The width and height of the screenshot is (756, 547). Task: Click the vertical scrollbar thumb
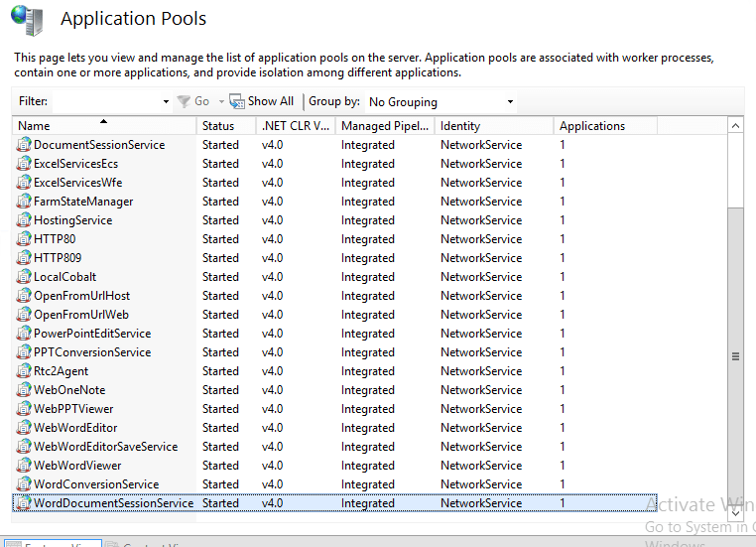click(x=735, y=356)
